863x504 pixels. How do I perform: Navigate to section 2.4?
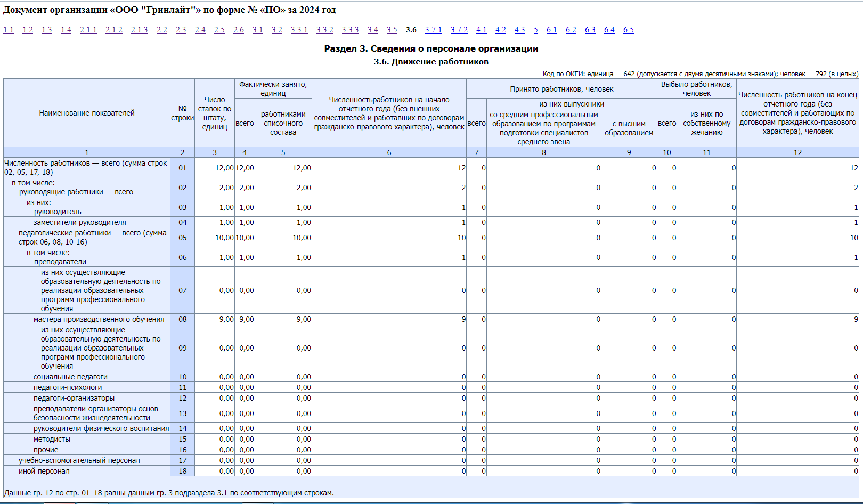[x=200, y=30]
